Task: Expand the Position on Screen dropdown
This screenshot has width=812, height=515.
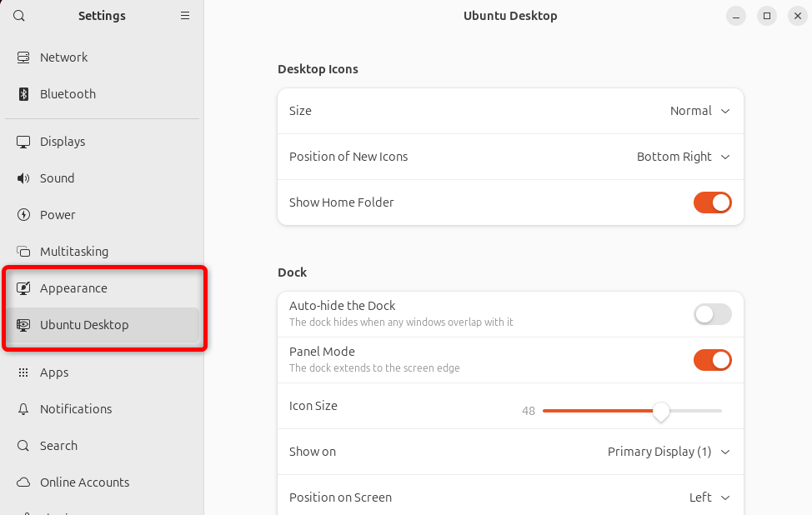Action: point(709,497)
